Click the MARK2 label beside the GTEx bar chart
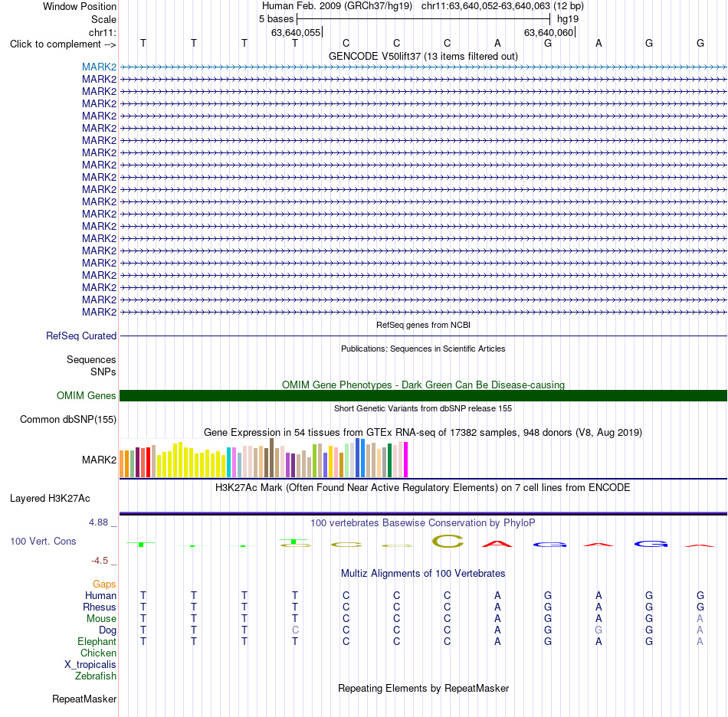Image resolution: width=728 pixels, height=717 pixels. tap(99, 460)
